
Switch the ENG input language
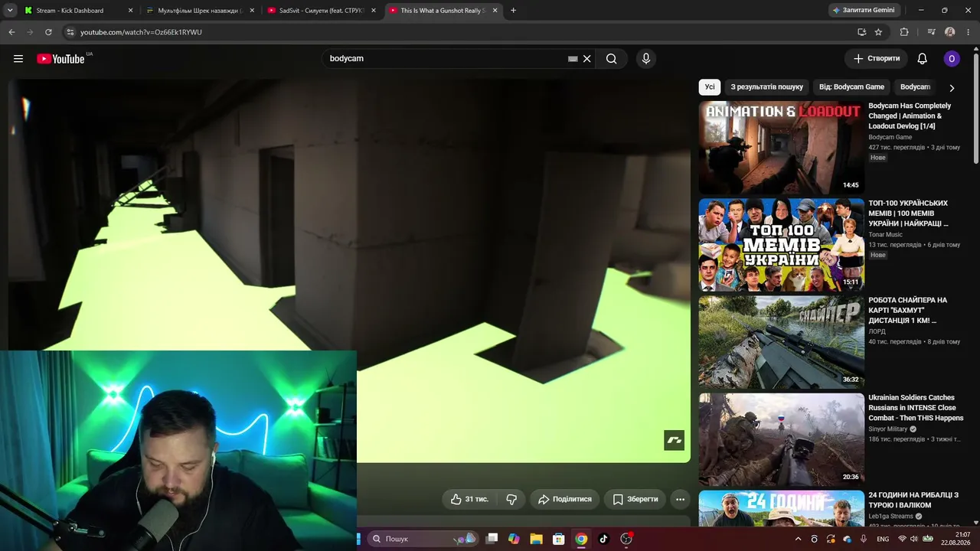(883, 539)
